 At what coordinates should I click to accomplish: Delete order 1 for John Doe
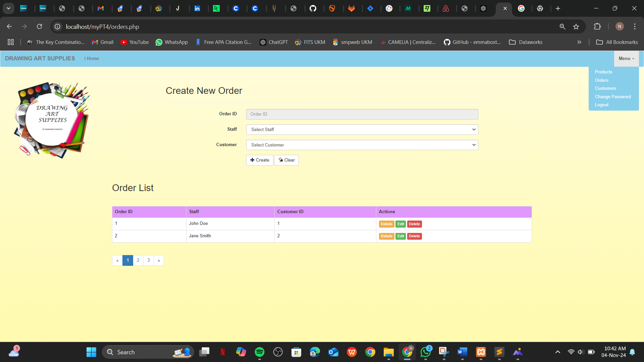click(414, 224)
